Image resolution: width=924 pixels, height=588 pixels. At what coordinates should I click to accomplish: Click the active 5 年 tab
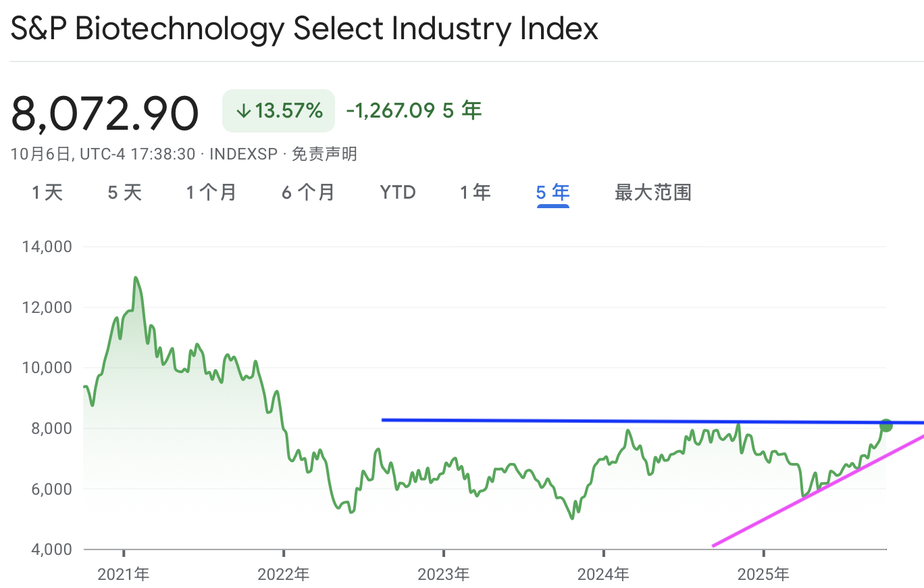click(553, 193)
